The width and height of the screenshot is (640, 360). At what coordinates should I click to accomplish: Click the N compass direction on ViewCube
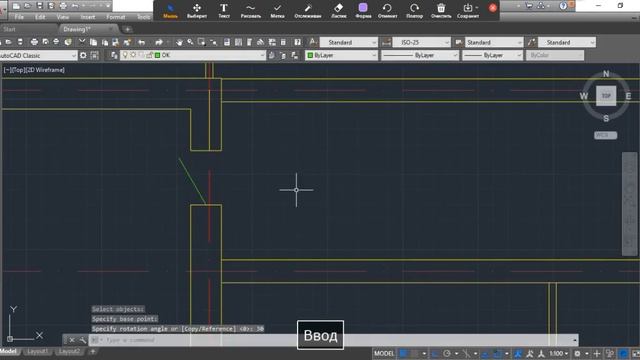pyautogui.click(x=606, y=74)
